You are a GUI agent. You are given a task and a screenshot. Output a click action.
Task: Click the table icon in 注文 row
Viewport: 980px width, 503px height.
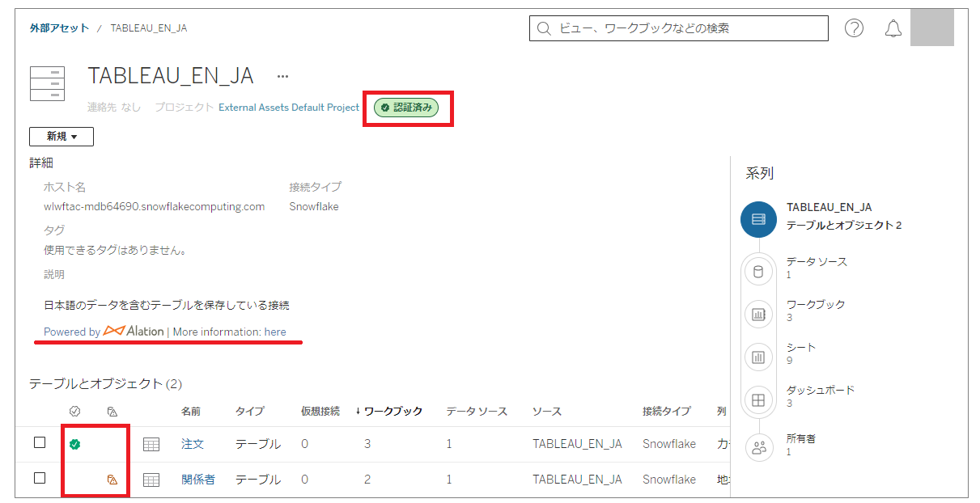[x=151, y=444]
